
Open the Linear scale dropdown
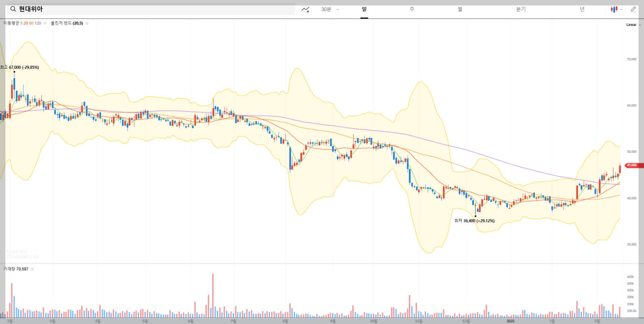(634, 25)
